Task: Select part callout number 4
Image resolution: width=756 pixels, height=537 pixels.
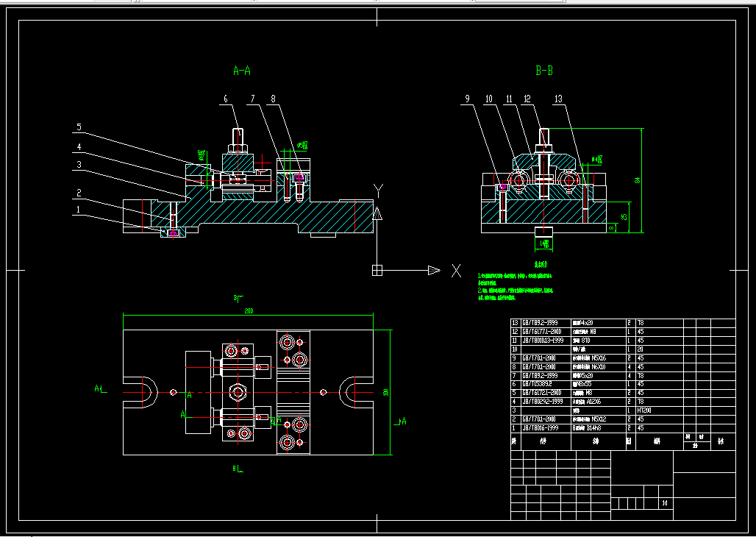Action: click(x=79, y=147)
